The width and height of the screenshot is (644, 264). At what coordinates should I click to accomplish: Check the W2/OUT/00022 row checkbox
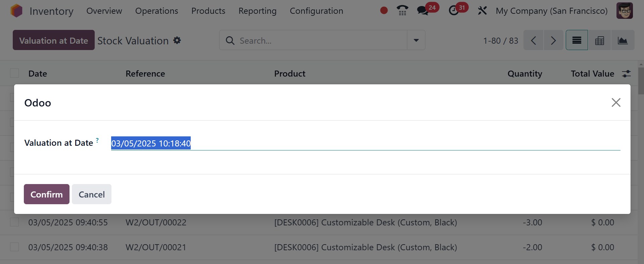(x=14, y=222)
